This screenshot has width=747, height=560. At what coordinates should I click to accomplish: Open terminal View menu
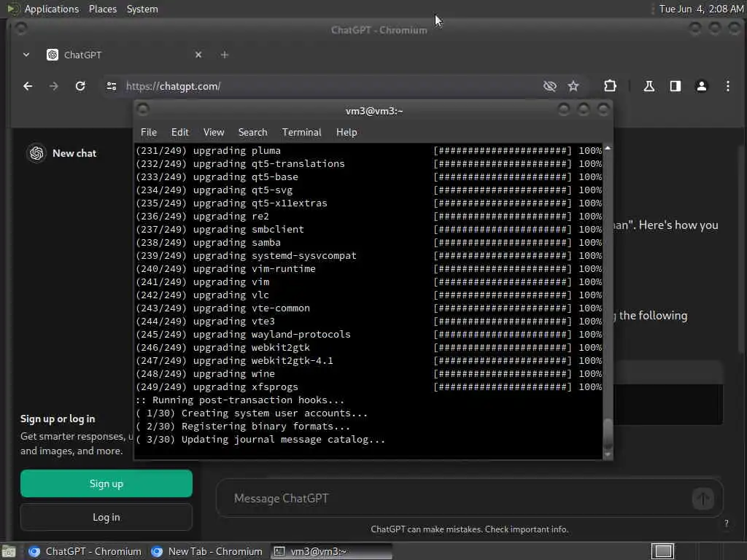tap(214, 133)
